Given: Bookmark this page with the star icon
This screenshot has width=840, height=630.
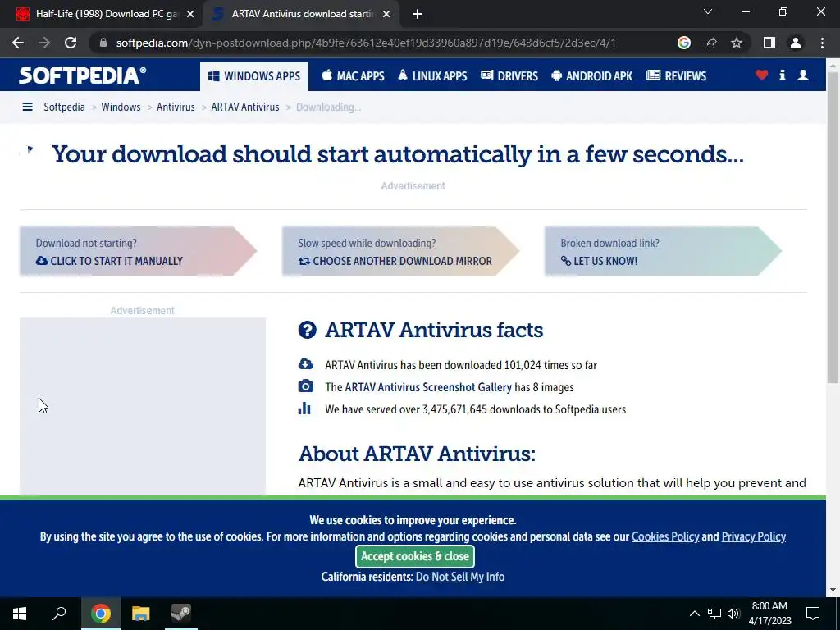Looking at the screenshot, I should click(x=737, y=43).
